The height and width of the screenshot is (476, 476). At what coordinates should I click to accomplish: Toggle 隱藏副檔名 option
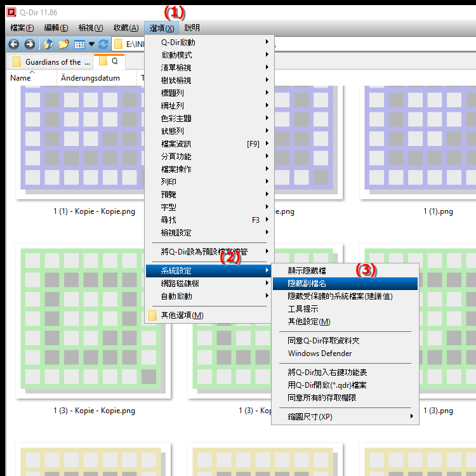(345, 284)
